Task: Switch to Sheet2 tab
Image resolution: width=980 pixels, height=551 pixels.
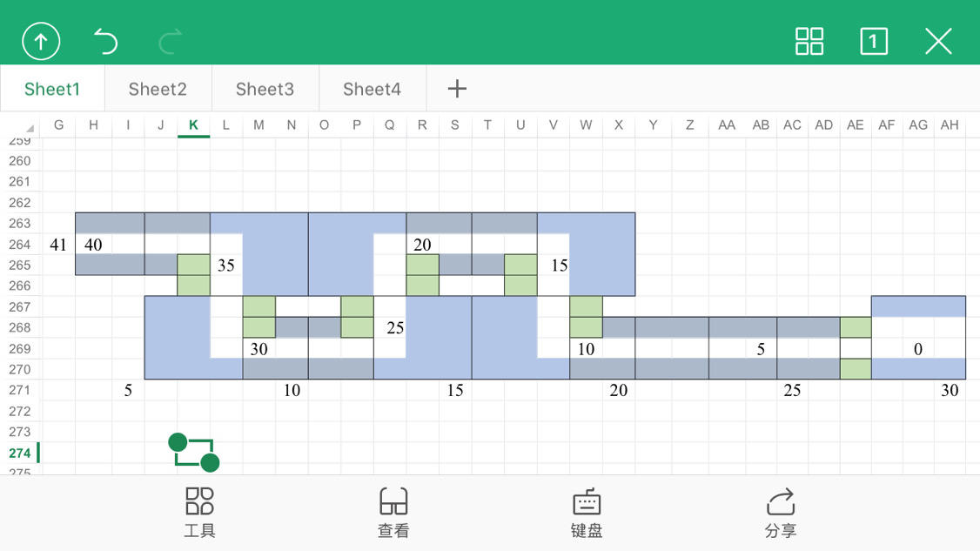Action: tap(158, 89)
